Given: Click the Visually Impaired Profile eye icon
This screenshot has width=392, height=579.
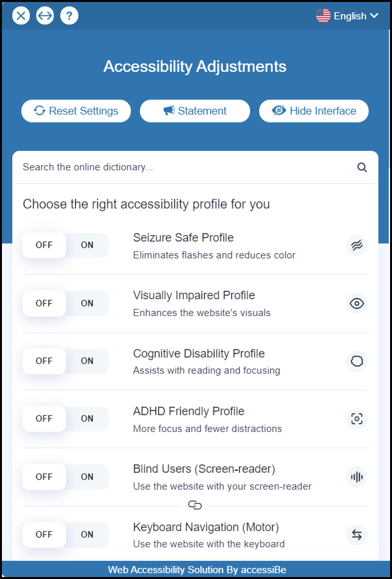Looking at the screenshot, I should pyautogui.click(x=356, y=303).
